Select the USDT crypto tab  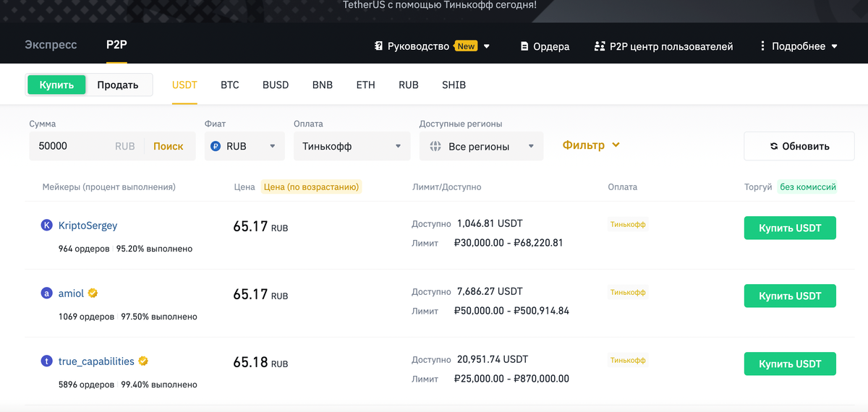click(x=184, y=85)
